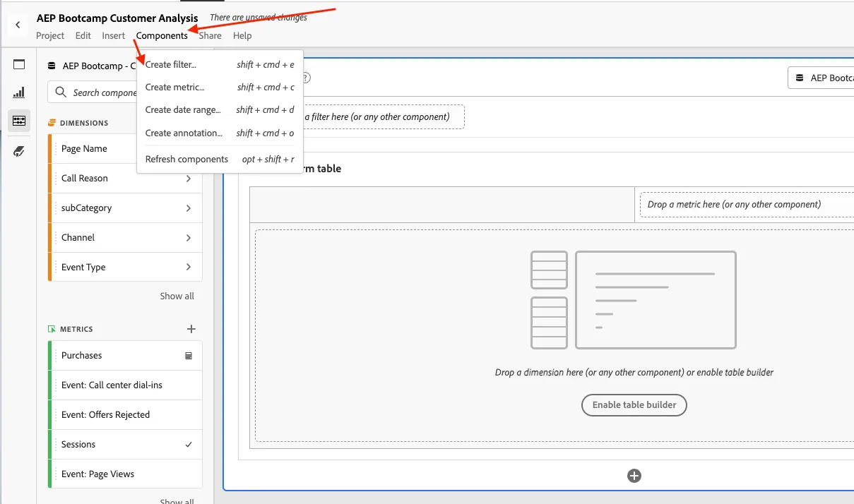The image size is (854, 504).
Task: Open the Insert menu
Action: tap(113, 35)
